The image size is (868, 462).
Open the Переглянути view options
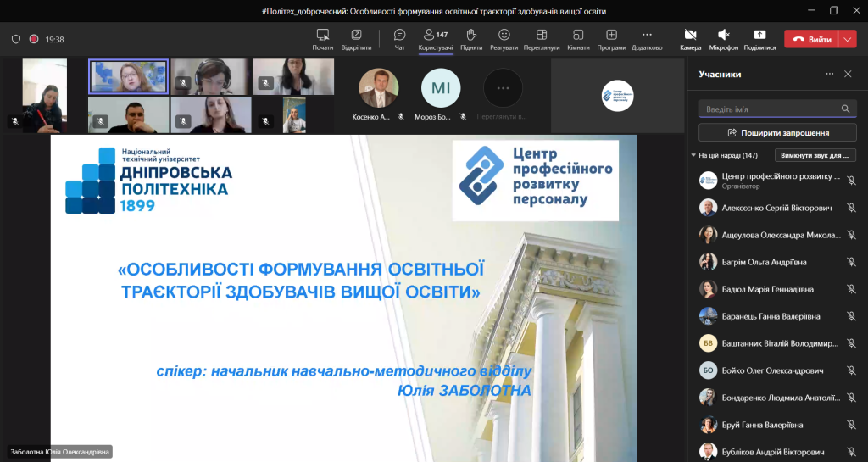[x=542, y=39]
